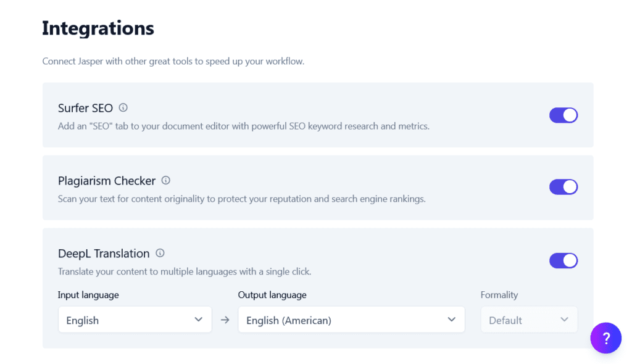This screenshot has width=632, height=364.
Task: Select the Default formality value
Action: pyautogui.click(x=507, y=320)
